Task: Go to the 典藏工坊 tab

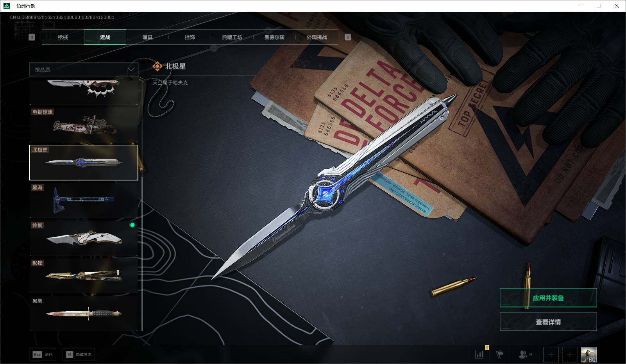Action: [232, 37]
